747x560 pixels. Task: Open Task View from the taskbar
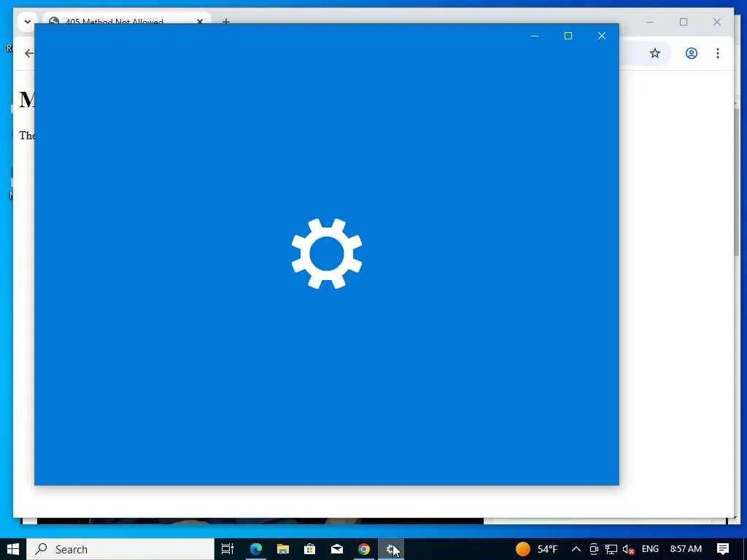[228, 549]
